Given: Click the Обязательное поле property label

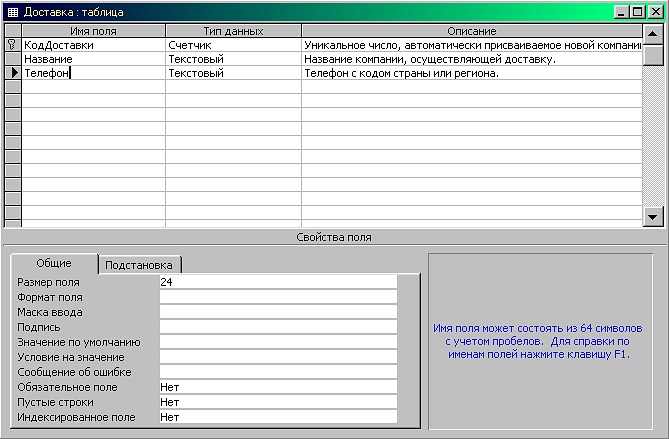Looking at the screenshot, I should [x=67, y=387].
